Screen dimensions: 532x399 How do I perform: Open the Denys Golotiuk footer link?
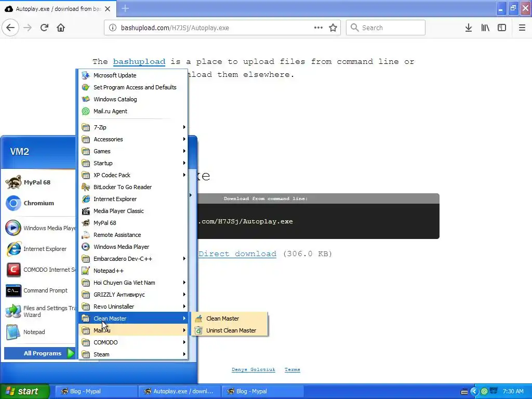(x=253, y=369)
